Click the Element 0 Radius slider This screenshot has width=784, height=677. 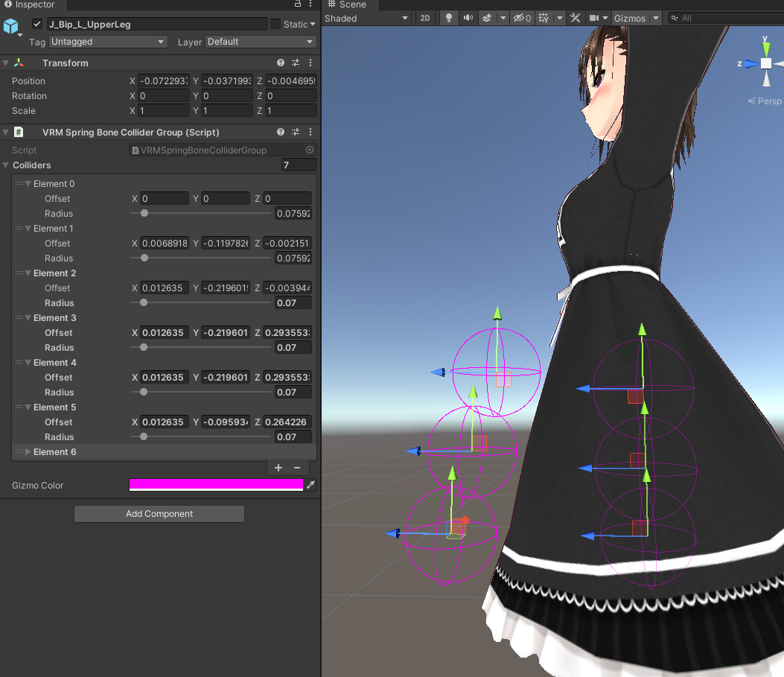(x=200, y=214)
